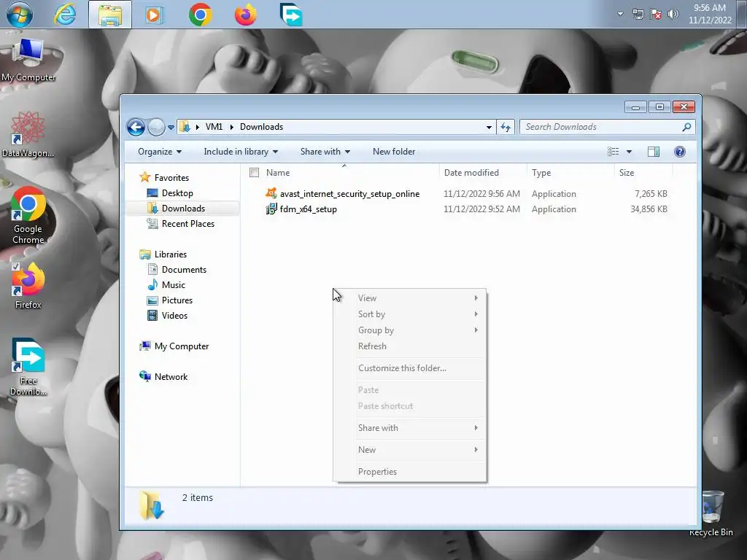
Task: Open the address bar history dropdown
Action: click(489, 127)
